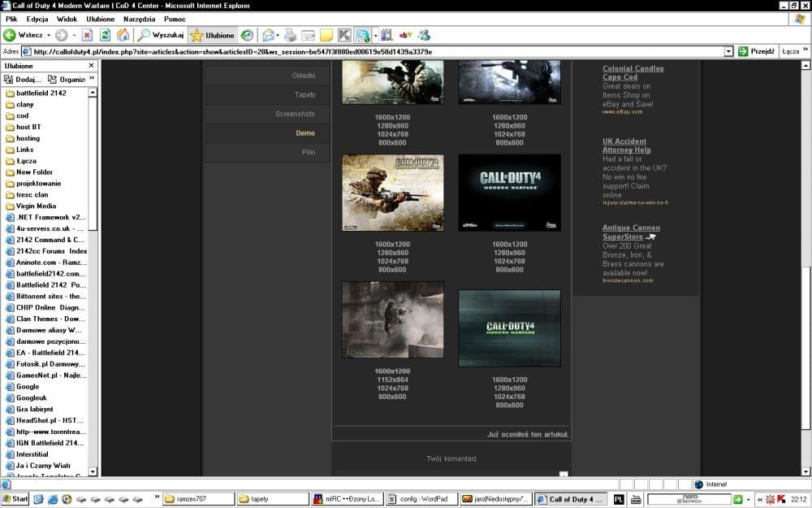Open the History toolbar icon

(x=247, y=35)
